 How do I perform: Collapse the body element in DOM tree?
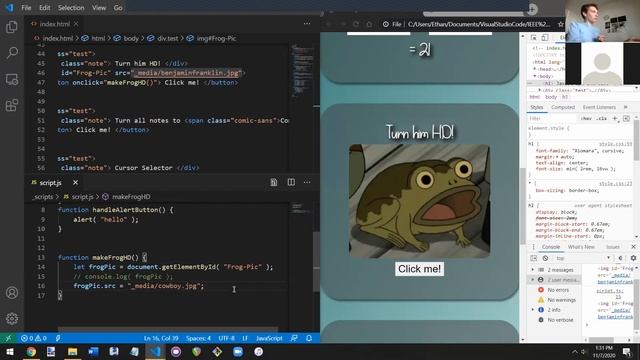coord(535,76)
